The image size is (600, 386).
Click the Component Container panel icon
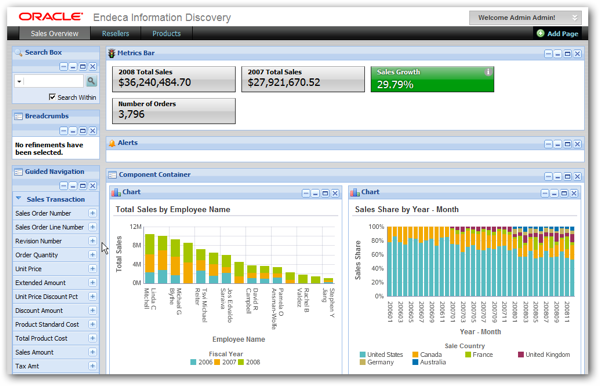(112, 175)
